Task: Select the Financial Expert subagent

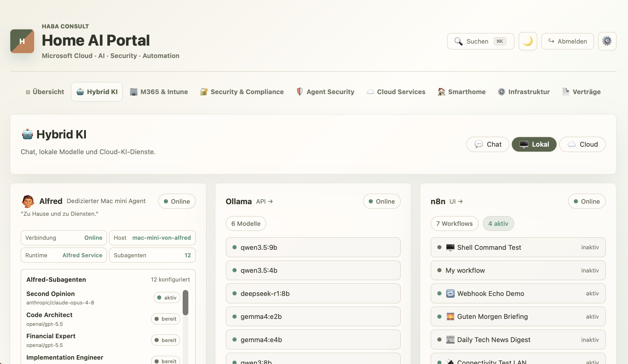Action: pyautogui.click(x=103, y=340)
